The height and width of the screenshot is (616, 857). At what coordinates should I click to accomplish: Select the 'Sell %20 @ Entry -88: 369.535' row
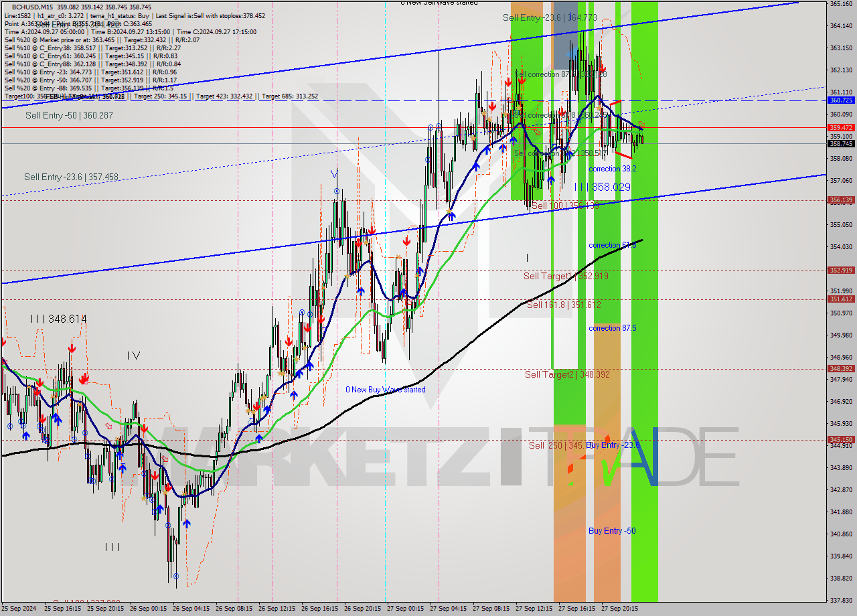(89, 88)
